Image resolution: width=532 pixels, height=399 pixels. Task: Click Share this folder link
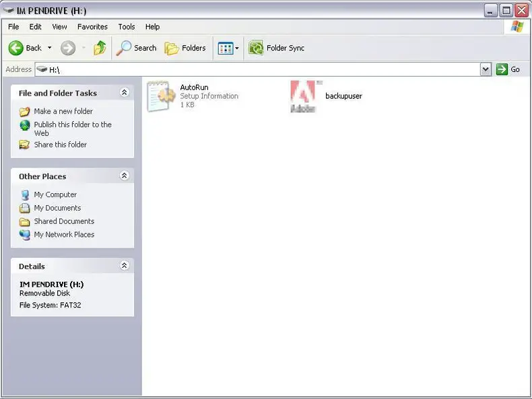coord(61,145)
